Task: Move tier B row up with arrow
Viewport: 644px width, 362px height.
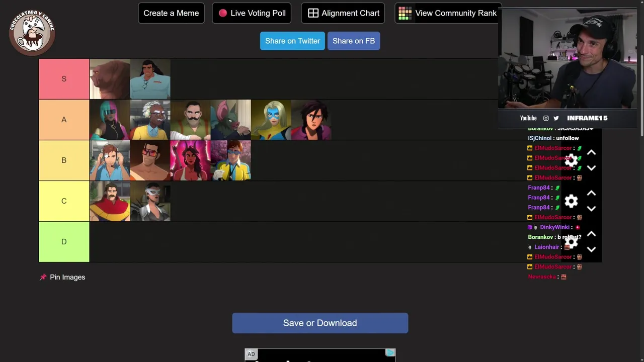Action: click(x=591, y=153)
